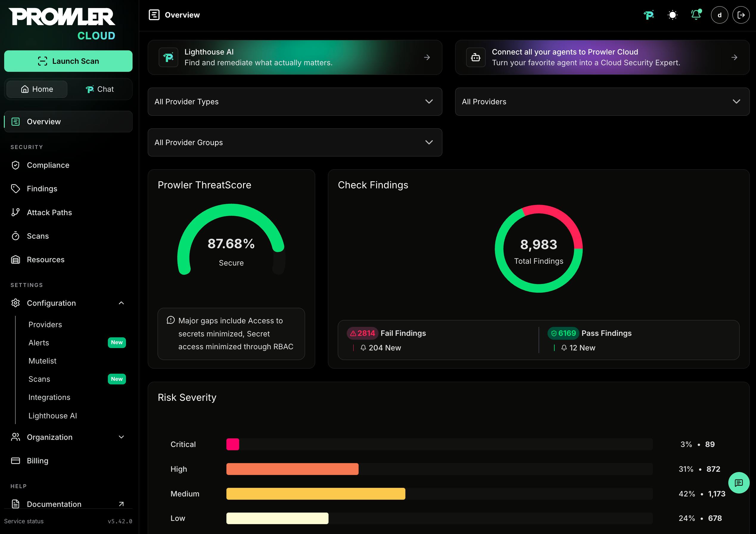Open Alerts under Configuration

point(38,343)
